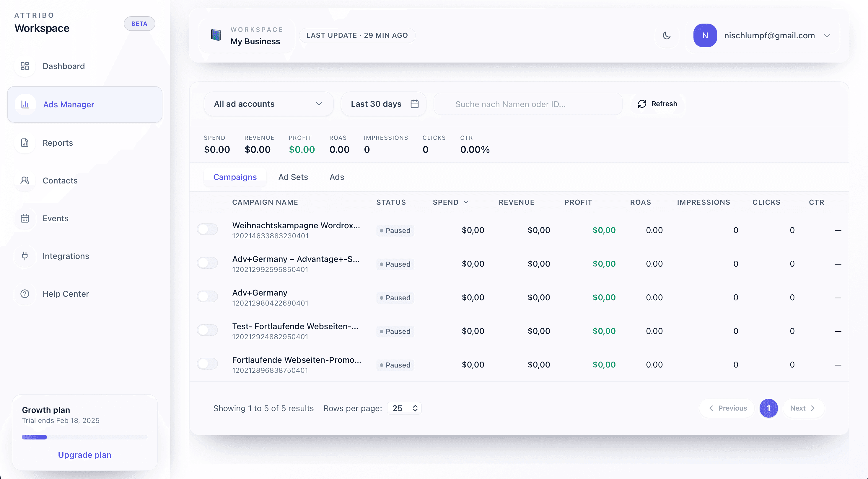
Task: Open the Integrations page
Action: coord(66,256)
